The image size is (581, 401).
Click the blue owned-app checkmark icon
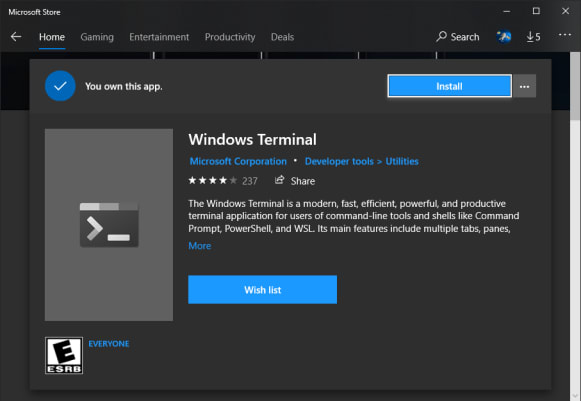point(60,86)
